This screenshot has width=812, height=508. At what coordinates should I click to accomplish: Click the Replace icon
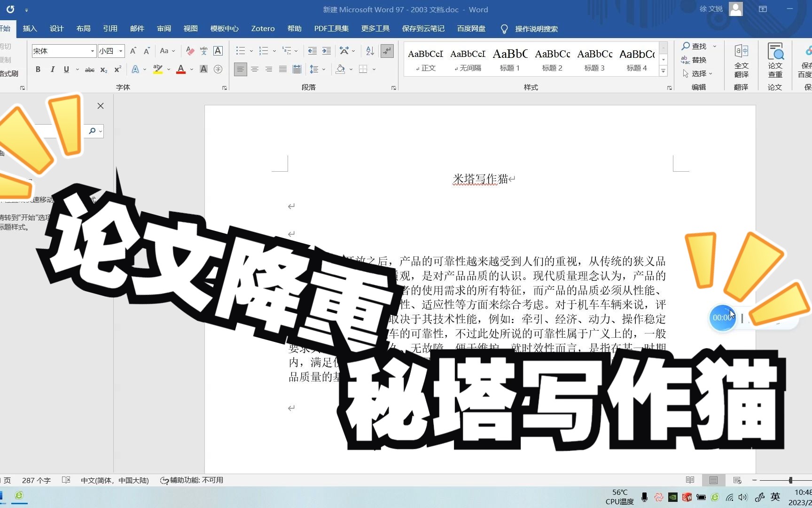686,60
